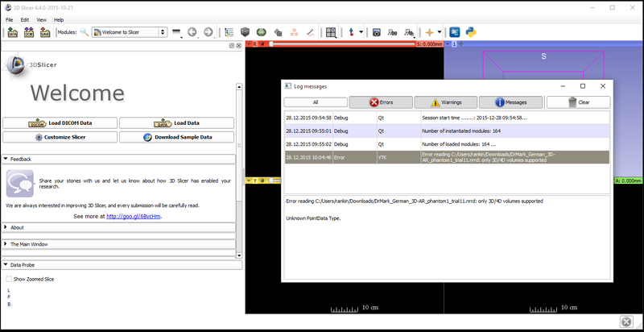
Task: Toggle the Warnings filter in log
Action: (x=445, y=102)
